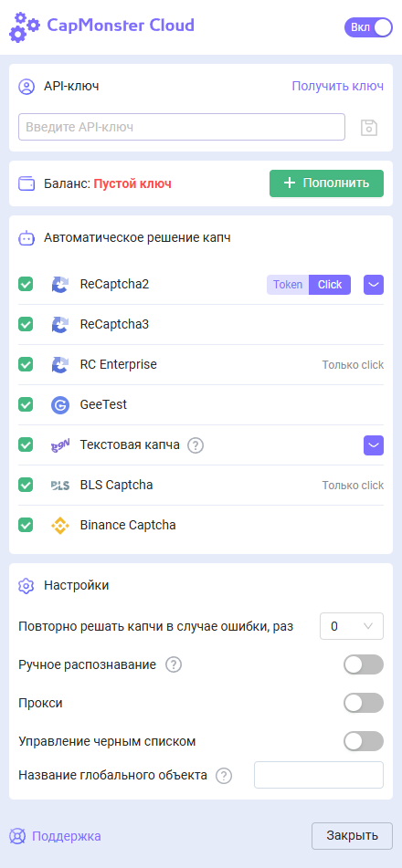
Task: Click the Binance Captcha logo icon
Action: 60,526
